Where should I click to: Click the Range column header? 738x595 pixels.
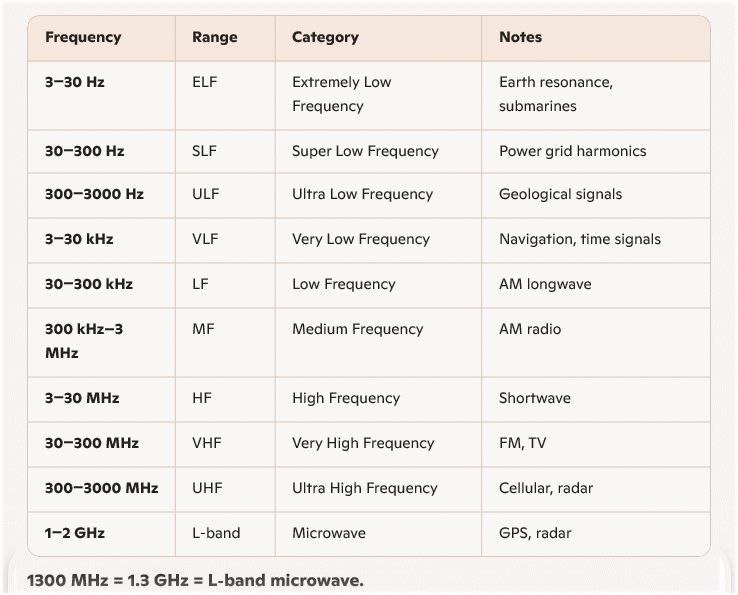[214, 37]
